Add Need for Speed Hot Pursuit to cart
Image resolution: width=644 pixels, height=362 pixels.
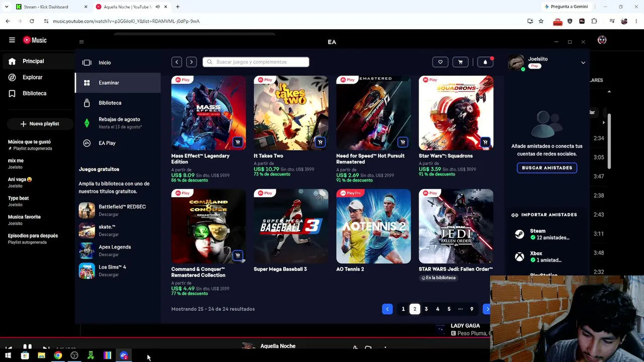(403, 142)
